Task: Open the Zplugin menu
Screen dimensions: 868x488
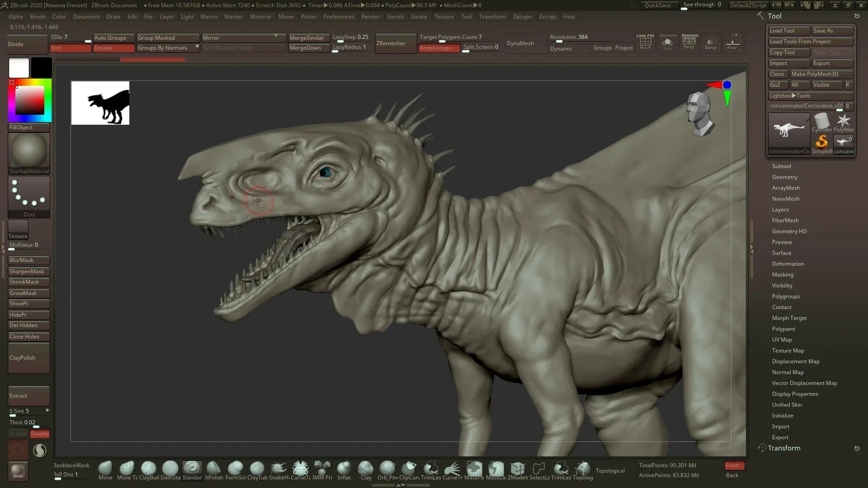Action: click(522, 17)
